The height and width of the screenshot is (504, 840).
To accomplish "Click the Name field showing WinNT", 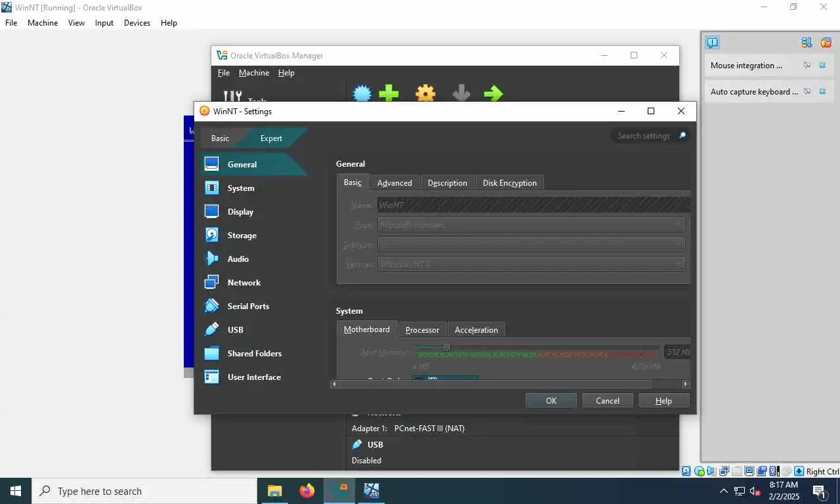I will (534, 205).
